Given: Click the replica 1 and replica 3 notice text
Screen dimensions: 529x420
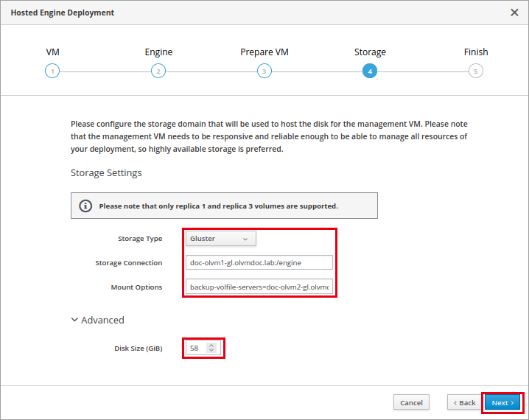Looking at the screenshot, I should [x=218, y=206].
